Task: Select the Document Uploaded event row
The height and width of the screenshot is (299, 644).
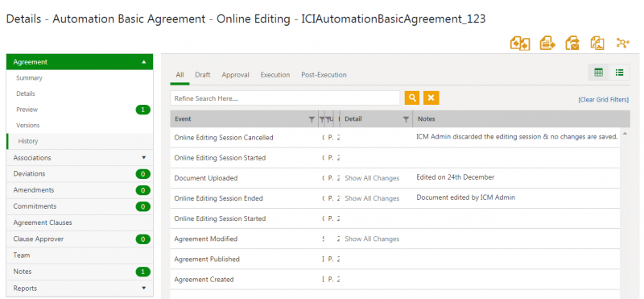Action: tap(394, 178)
